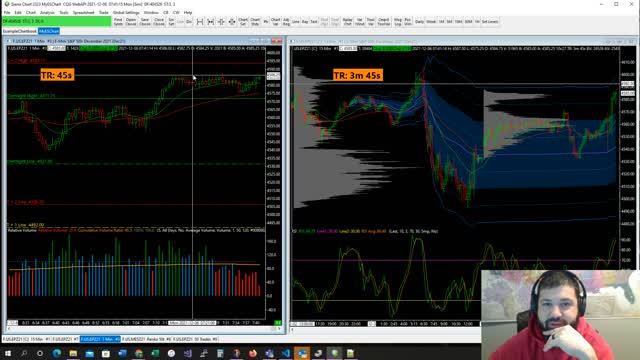Open Chart Settings from the toolbar
The width and height of the screenshot is (640, 360).
pyautogui.click(x=243, y=22)
